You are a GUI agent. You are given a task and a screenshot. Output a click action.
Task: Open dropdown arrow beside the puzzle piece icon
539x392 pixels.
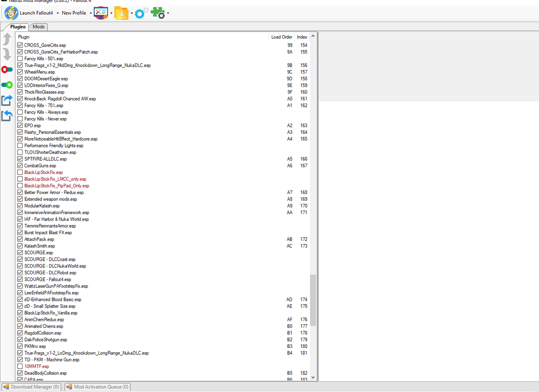[168, 13]
